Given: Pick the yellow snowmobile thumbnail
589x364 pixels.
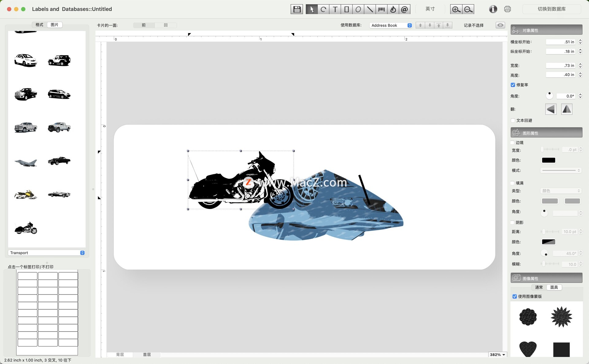Looking at the screenshot, I should tap(26, 194).
